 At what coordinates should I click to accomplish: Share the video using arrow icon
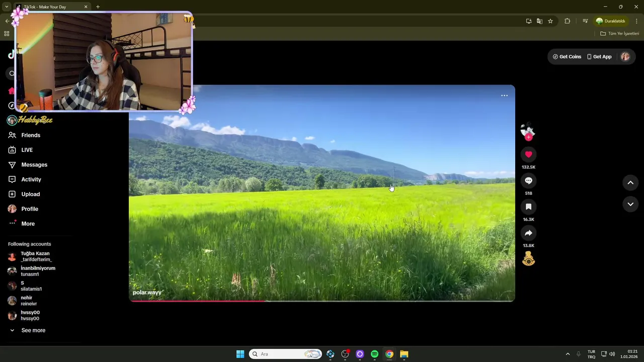click(x=528, y=233)
